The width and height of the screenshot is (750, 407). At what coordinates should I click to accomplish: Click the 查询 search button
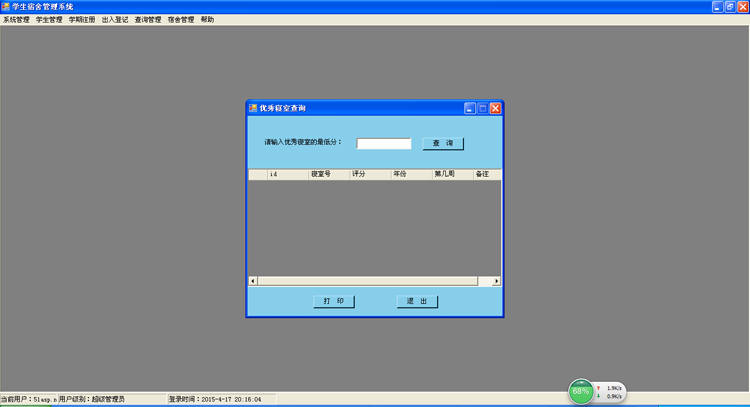443,143
